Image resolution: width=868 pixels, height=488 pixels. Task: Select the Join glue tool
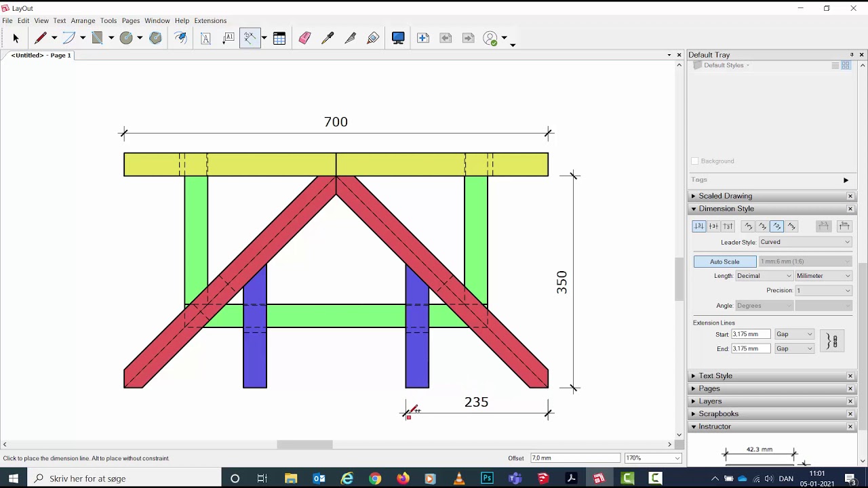(x=373, y=39)
